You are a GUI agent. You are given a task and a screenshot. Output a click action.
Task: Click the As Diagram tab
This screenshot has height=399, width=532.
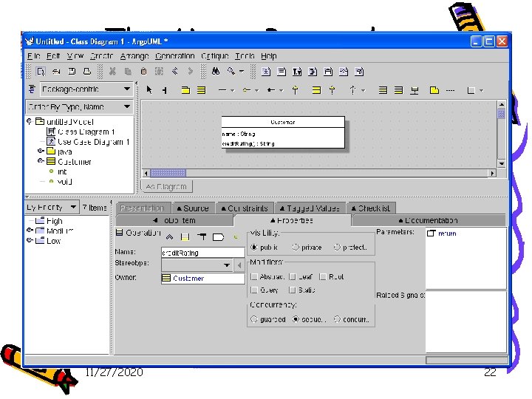[166, 187]
